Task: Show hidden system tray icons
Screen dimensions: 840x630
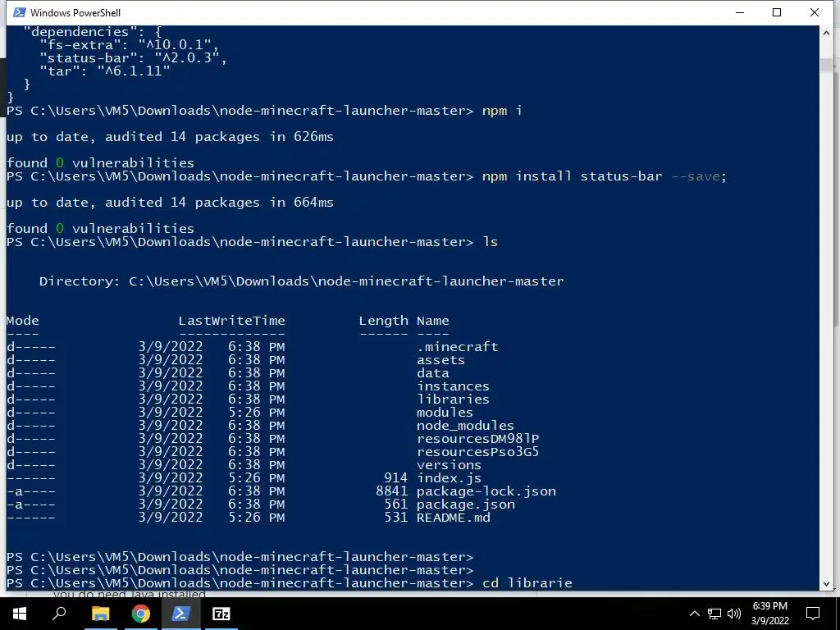Action: pyautogui.click(x=694, y=614)
